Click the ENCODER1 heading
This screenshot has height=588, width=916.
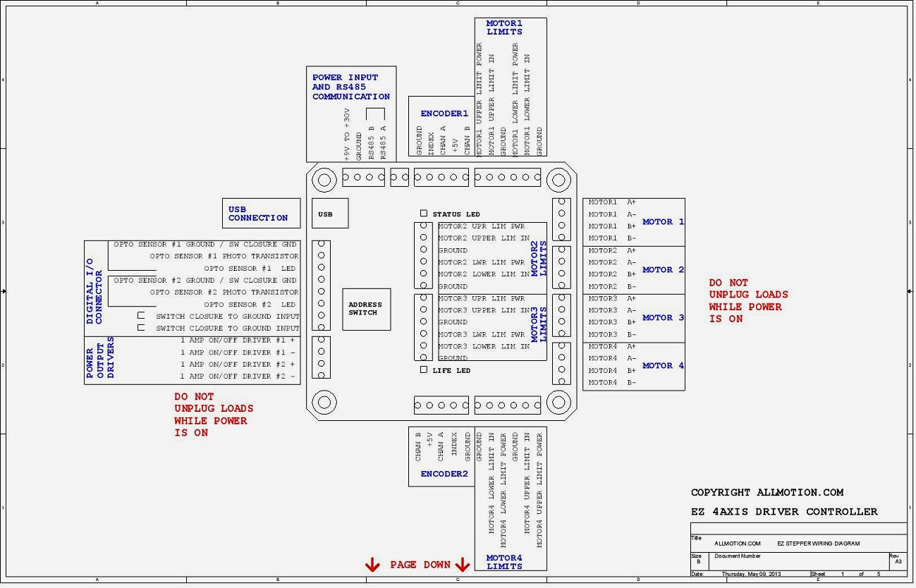tap(444, 114)
